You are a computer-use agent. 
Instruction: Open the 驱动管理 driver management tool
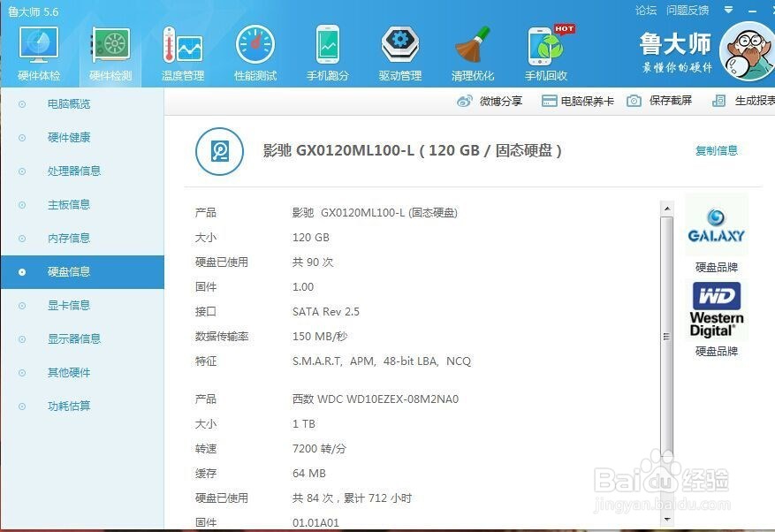[400, 50]
